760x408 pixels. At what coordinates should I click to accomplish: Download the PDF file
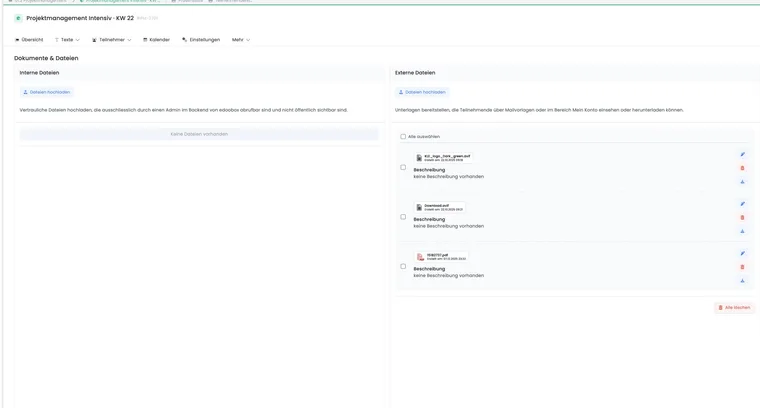coord(742,281)
